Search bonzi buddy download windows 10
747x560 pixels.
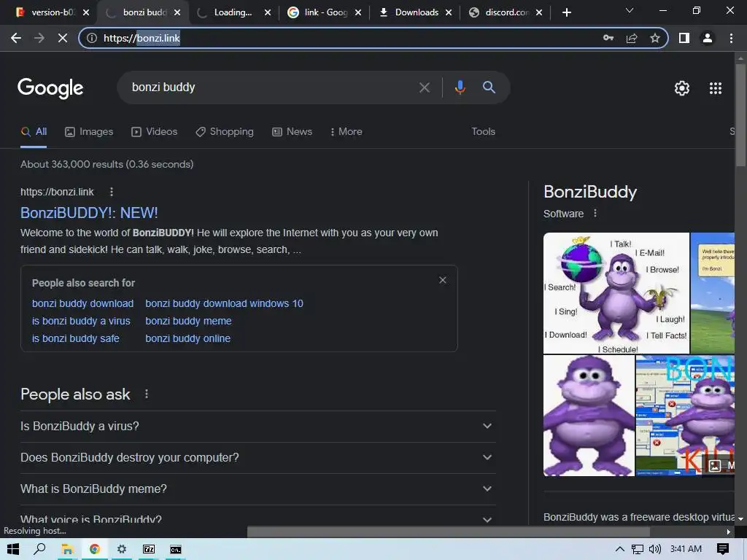(225, 304)
